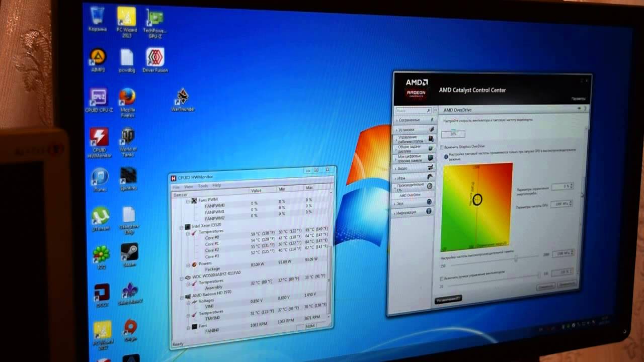644x362 pixels.
Task: Open the Saints Row IV desktop shortcut
Action: click(130, 294)
